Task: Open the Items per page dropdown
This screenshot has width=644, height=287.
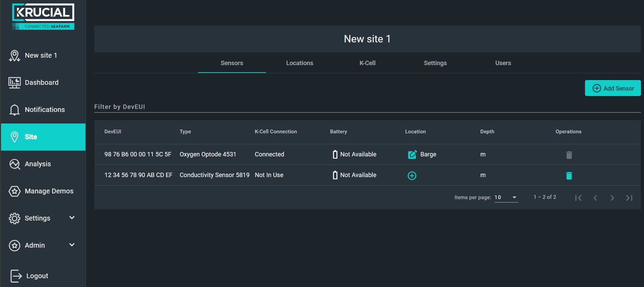Action: click(506, 197)
